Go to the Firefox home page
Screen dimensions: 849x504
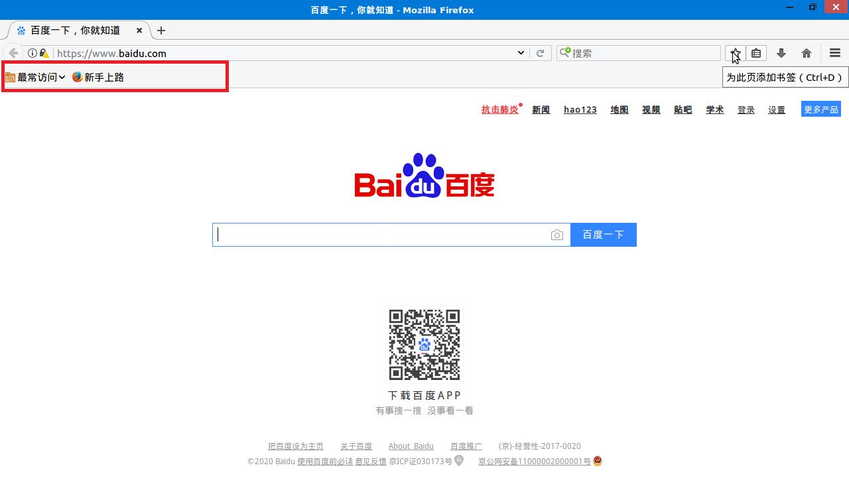pos(807,53)
